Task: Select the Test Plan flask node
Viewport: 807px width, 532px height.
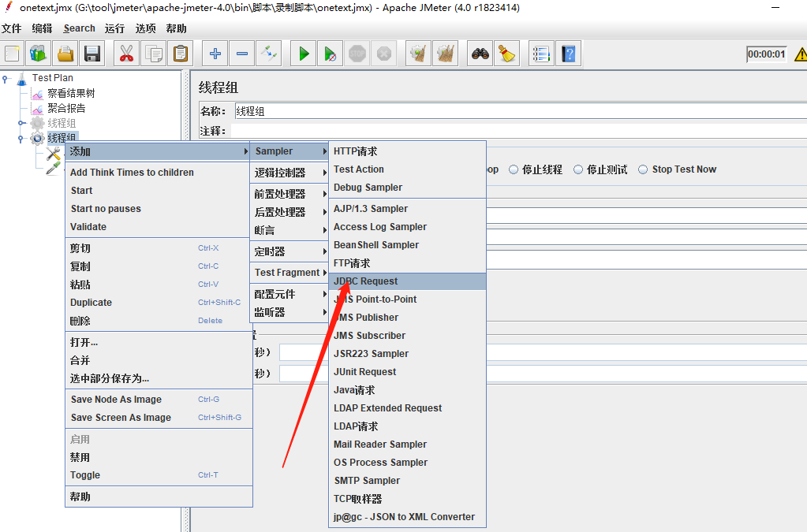Action: click(x=53, y=78)
